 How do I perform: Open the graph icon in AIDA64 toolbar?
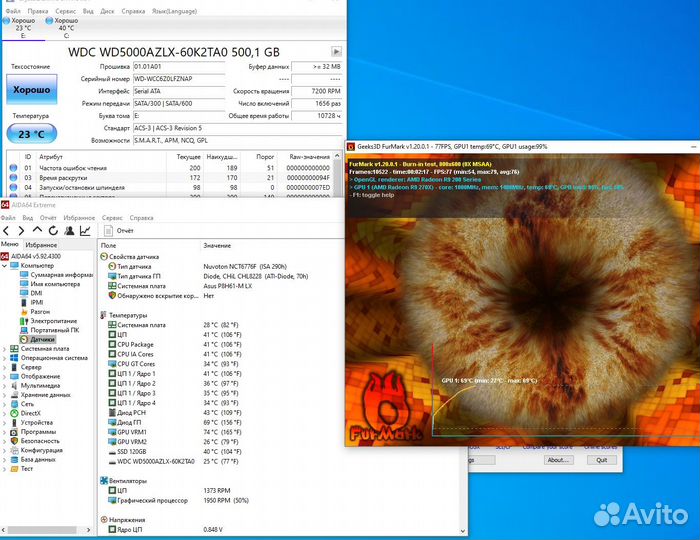[85, 231]
